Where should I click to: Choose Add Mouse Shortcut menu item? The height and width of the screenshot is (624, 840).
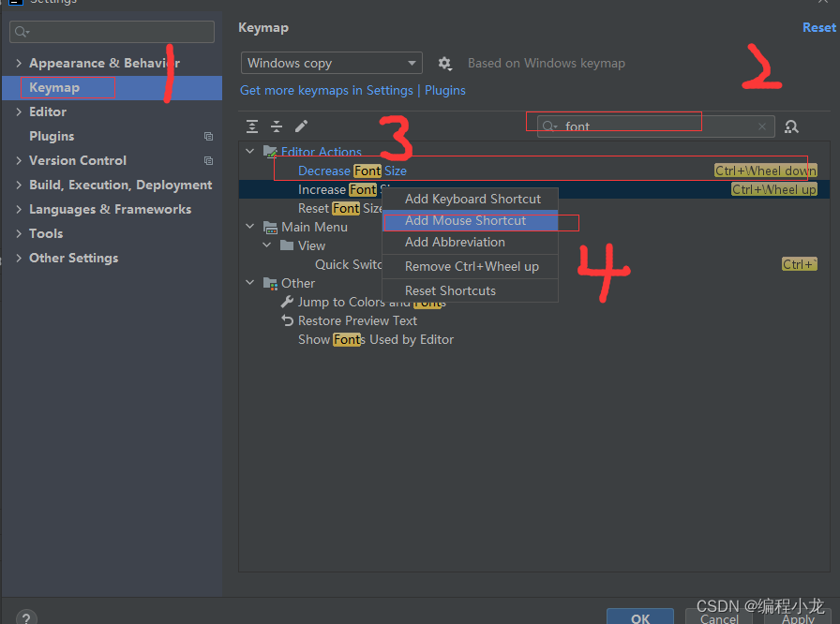[x=471, y=220]
